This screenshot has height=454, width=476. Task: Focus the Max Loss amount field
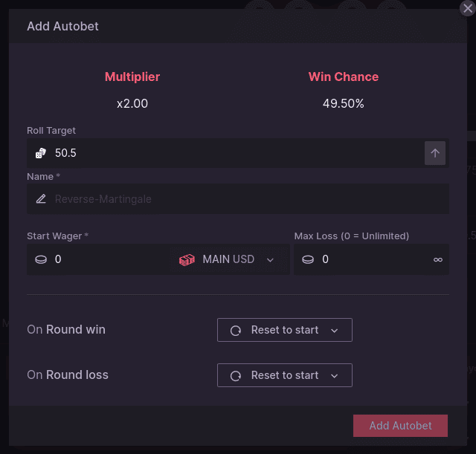tap(371, 259)
